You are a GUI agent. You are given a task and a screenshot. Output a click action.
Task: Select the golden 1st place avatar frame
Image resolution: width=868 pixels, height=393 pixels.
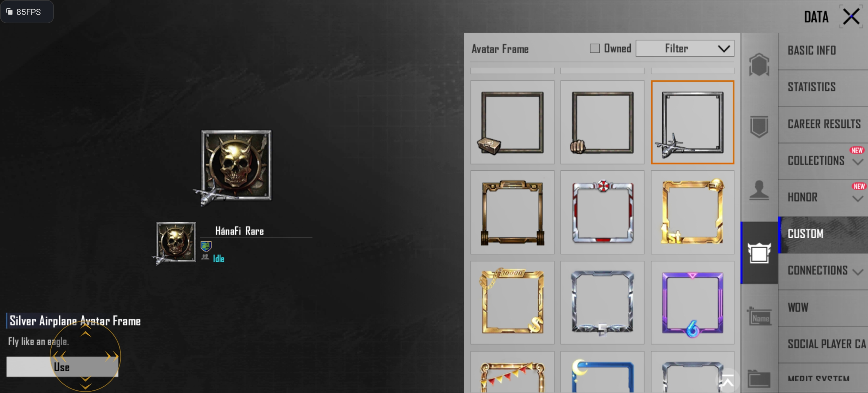click(x=692, y=212)
